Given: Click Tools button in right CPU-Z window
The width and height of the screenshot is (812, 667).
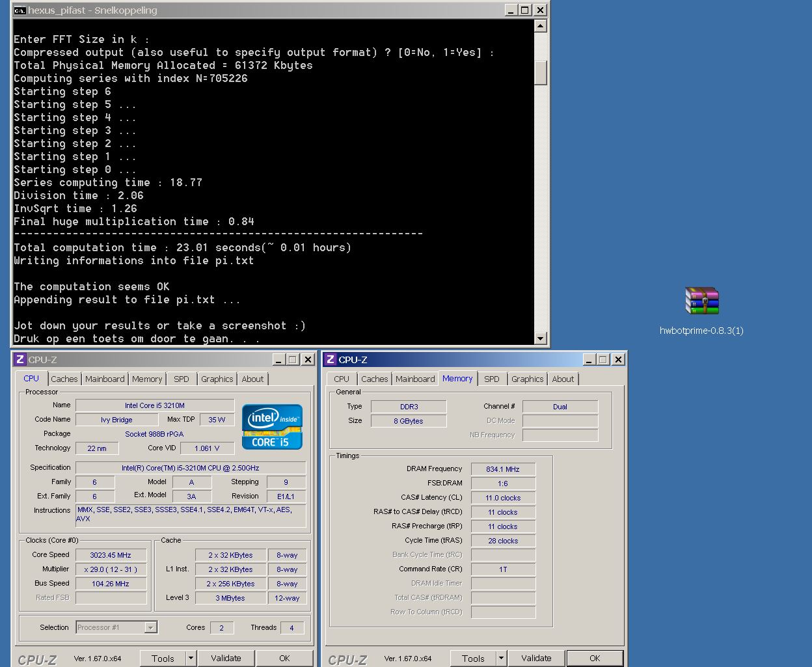Looking at the screenshot, I should [473, 659].
